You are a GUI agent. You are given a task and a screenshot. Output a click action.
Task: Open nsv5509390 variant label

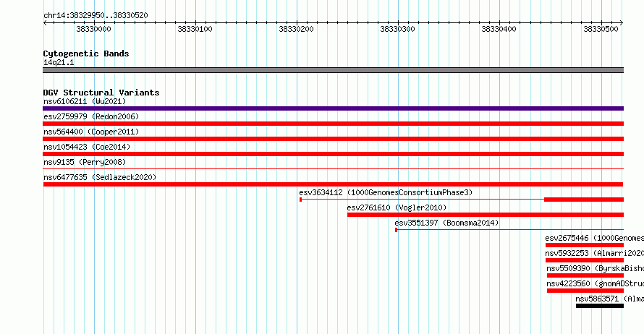coord(595,268)
